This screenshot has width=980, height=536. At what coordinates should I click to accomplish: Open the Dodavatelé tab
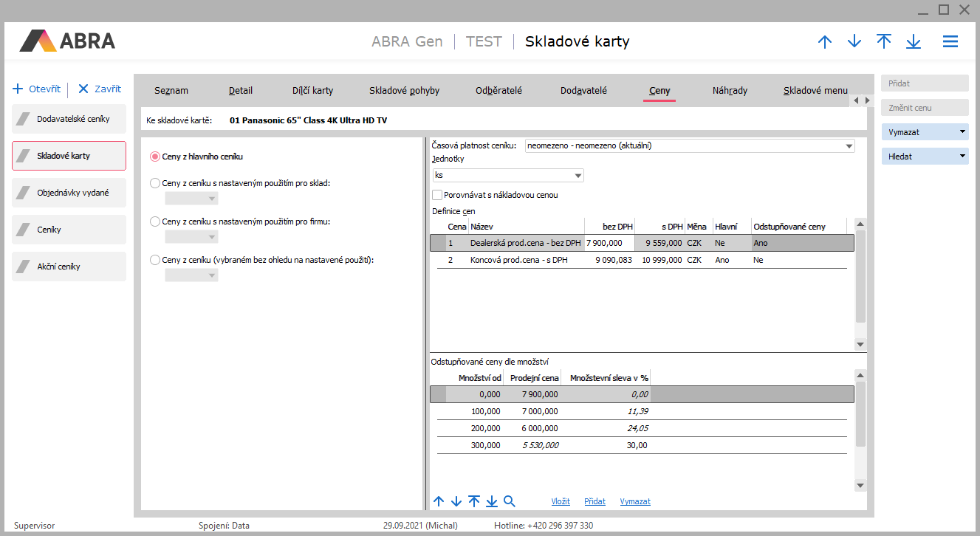(583, 91)
